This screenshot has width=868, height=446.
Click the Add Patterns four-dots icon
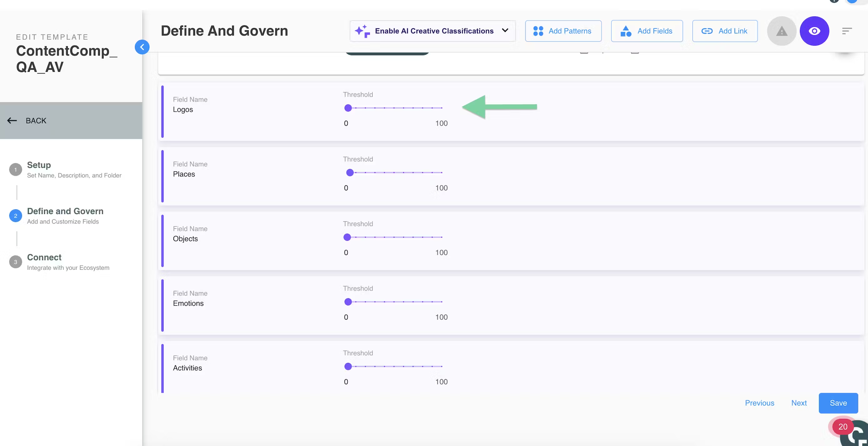pyautogui.click(x=538, y=31)
